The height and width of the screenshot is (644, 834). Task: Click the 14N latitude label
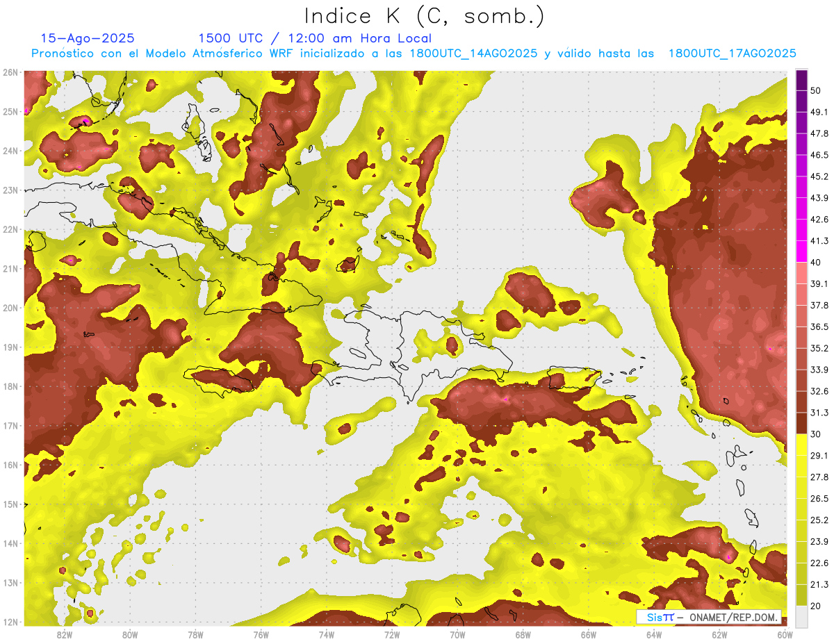point(10,543)
